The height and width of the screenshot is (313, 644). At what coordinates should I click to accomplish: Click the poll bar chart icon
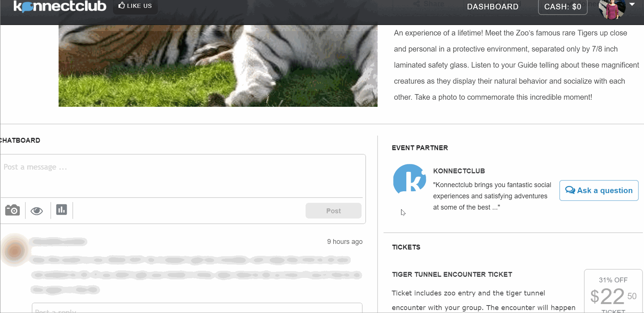point(62,210)
